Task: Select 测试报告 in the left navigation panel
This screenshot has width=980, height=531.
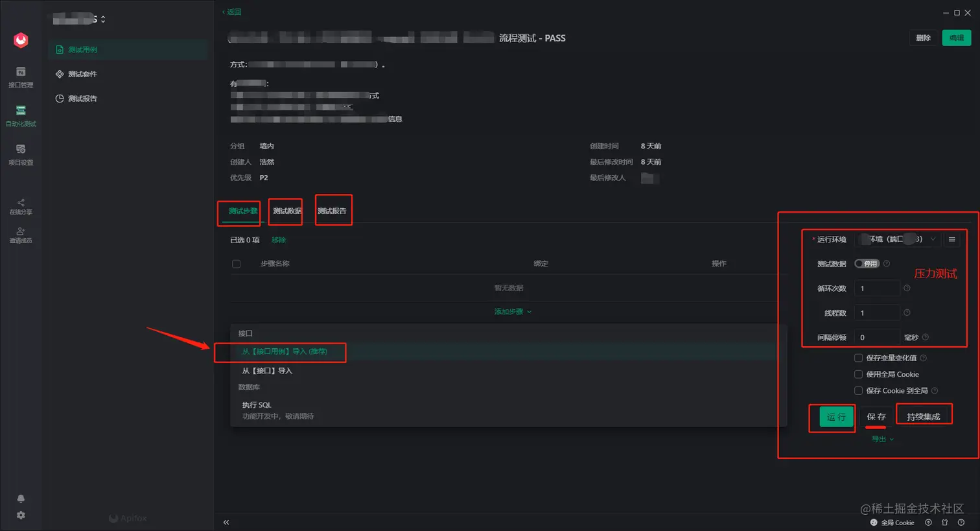Action: pos(128,99)
